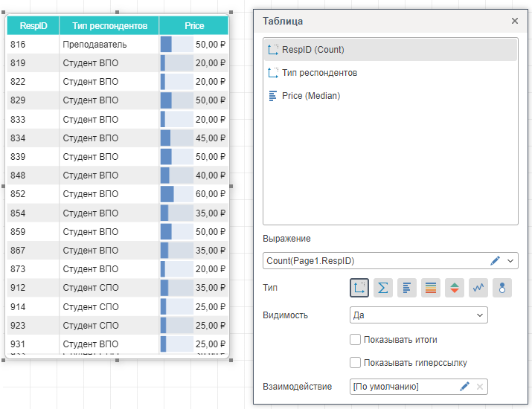Select the Sparklines column type
532x409 pixels.
(478, 288)
